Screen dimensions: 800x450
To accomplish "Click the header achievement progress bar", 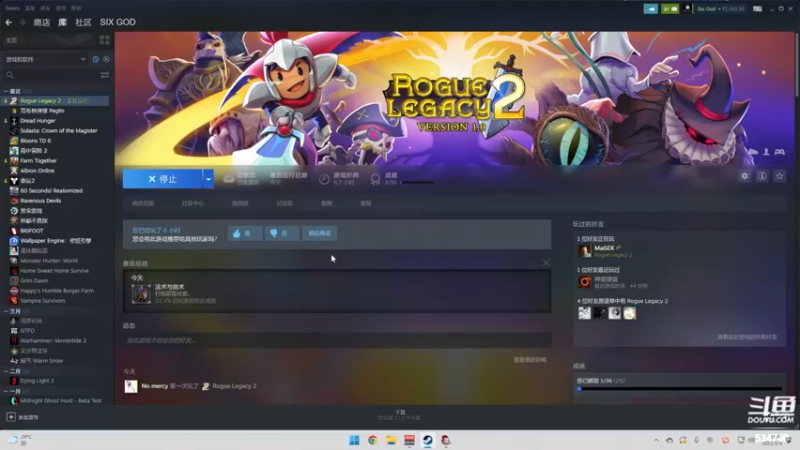I will pyautogui.click(x=417, y=183).
